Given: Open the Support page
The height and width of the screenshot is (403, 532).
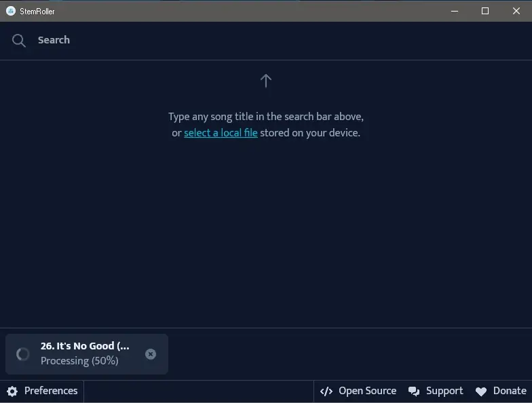Looking at the screenshot, I should click(x=436, y=391).
